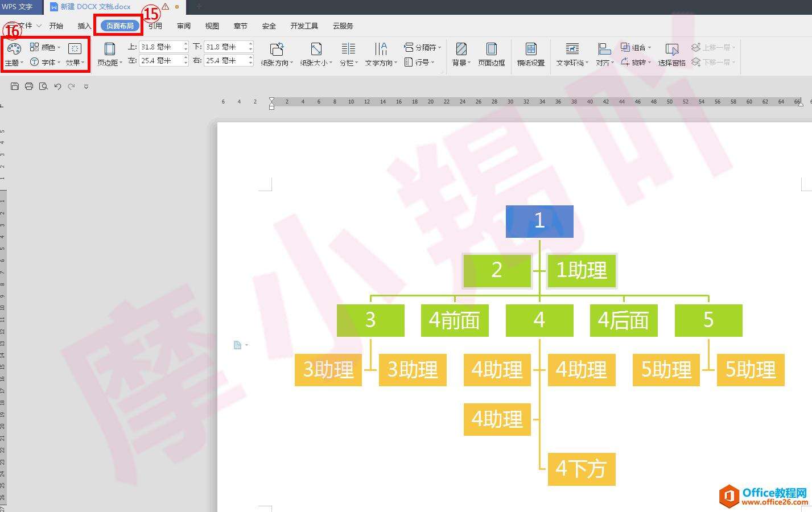Click the background (背景) icon
812x512 pixels.
461,49
